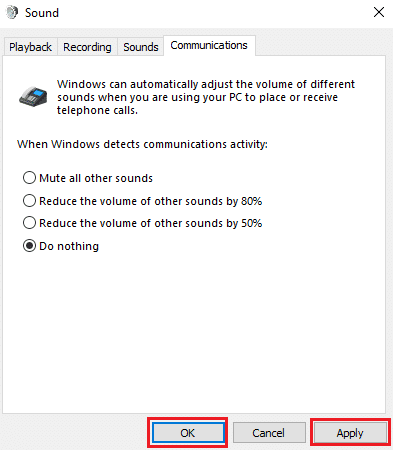Close the Sound dialog with the X

point(379,12)
